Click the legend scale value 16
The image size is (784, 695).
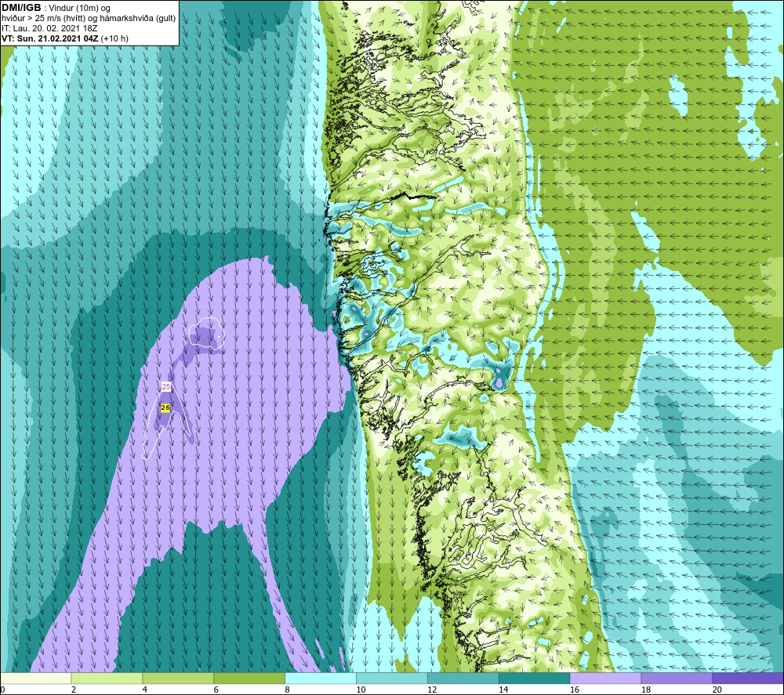(575, 690)
